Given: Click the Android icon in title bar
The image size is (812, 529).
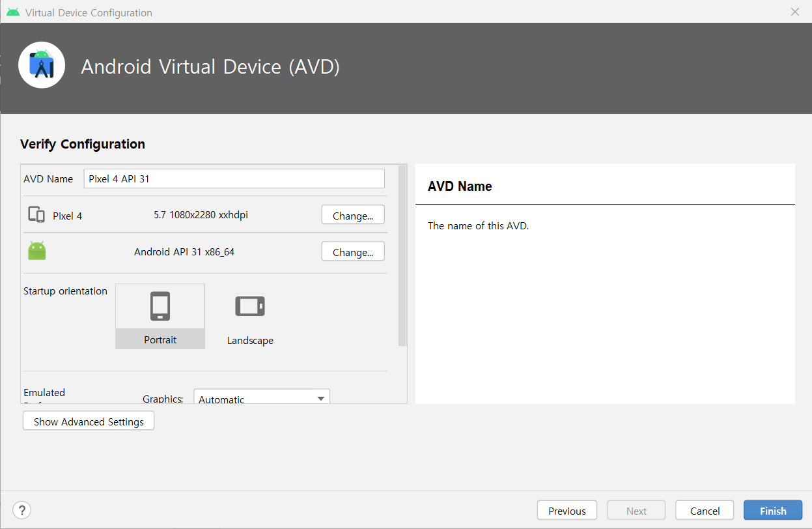Looking at the screenshot, I should (x=13, y=12).
